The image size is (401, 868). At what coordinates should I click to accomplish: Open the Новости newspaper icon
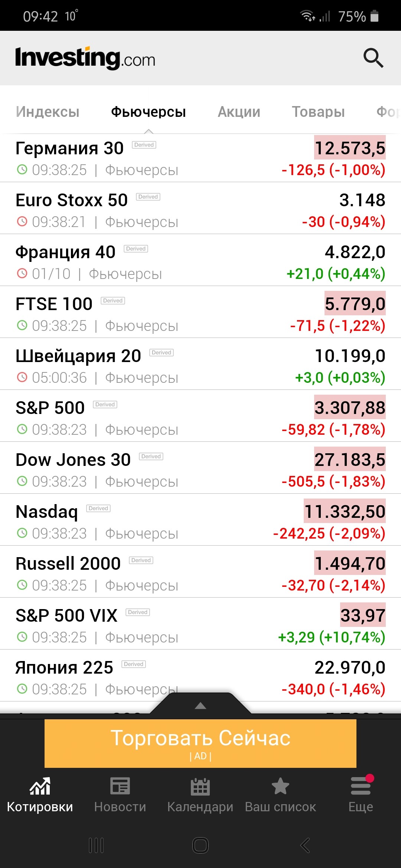point(120,786)
